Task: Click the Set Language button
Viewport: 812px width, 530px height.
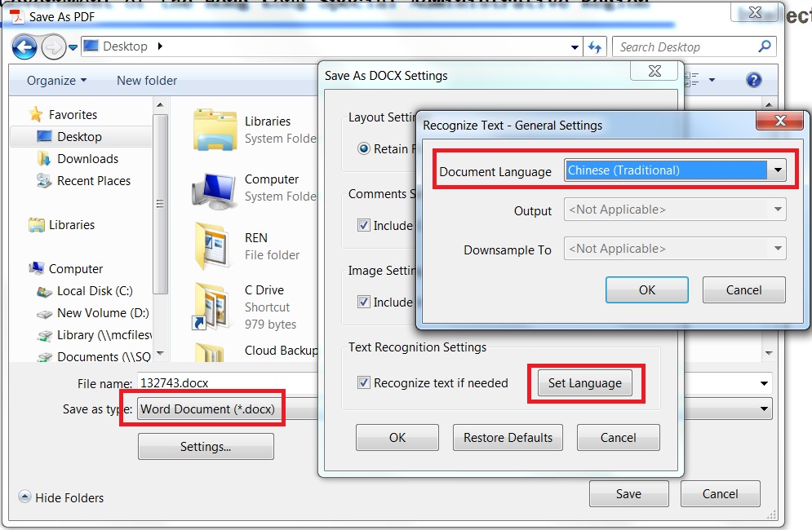Action: 584,383
